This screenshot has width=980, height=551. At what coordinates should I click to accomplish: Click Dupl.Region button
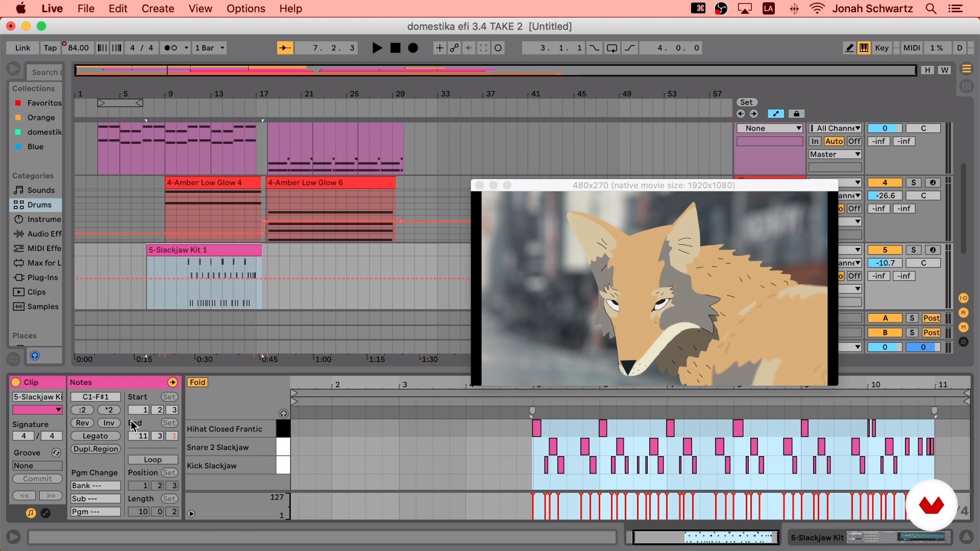95,449
